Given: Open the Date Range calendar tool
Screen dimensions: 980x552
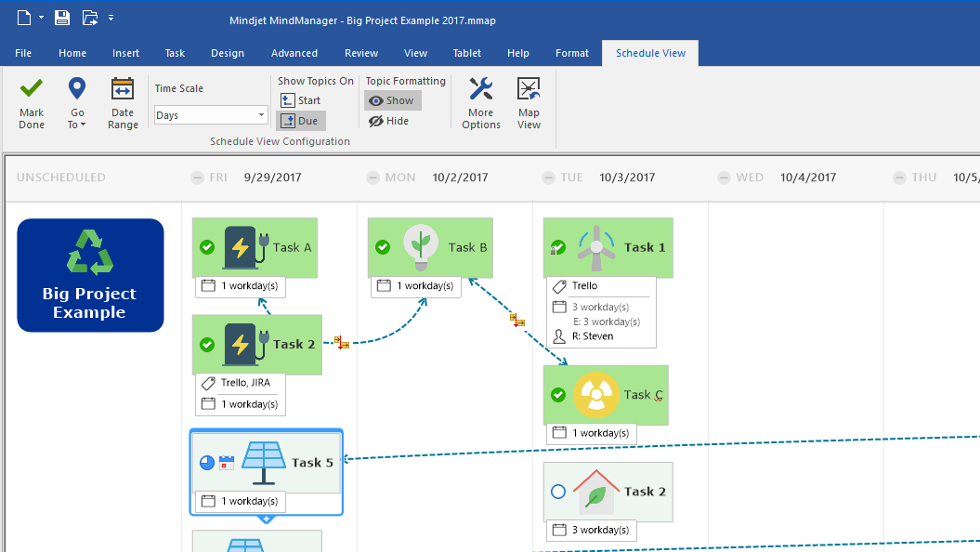Looking at the screenshot, I should [123, 89].
